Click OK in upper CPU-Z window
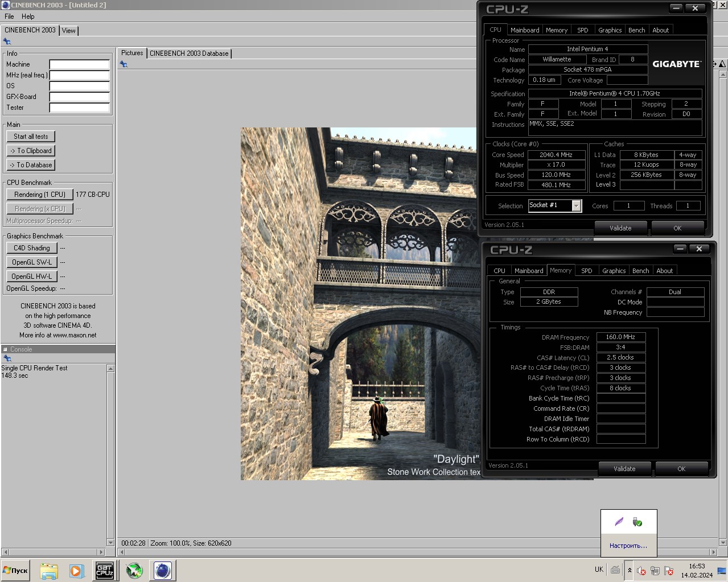 pyautogui.click(x=677, y=228)
